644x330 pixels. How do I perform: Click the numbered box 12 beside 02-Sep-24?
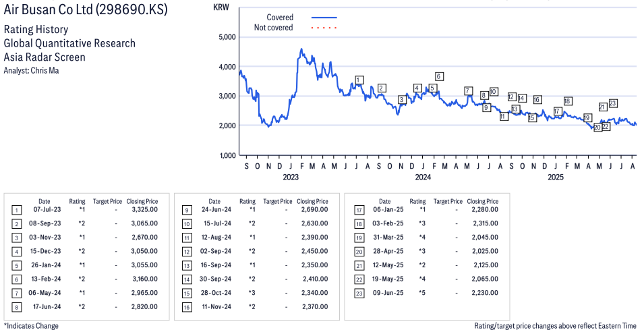(x=187, y=252)
